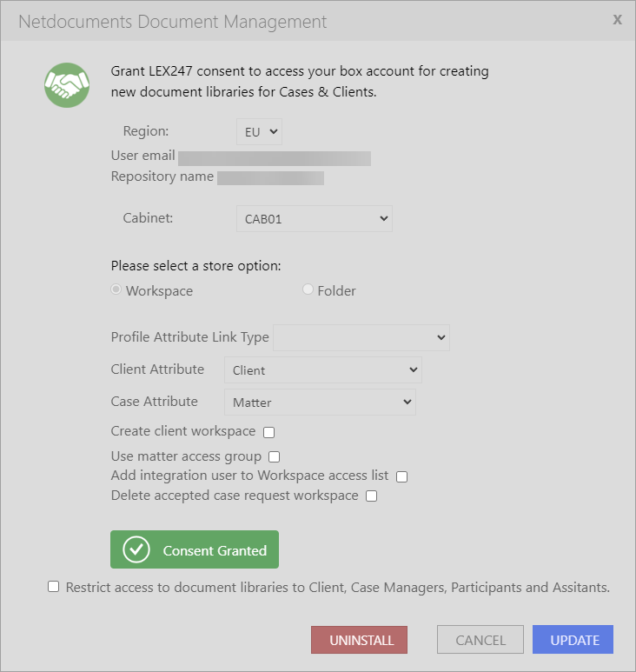Open the Region dropdown showing EU

(259, 131)
